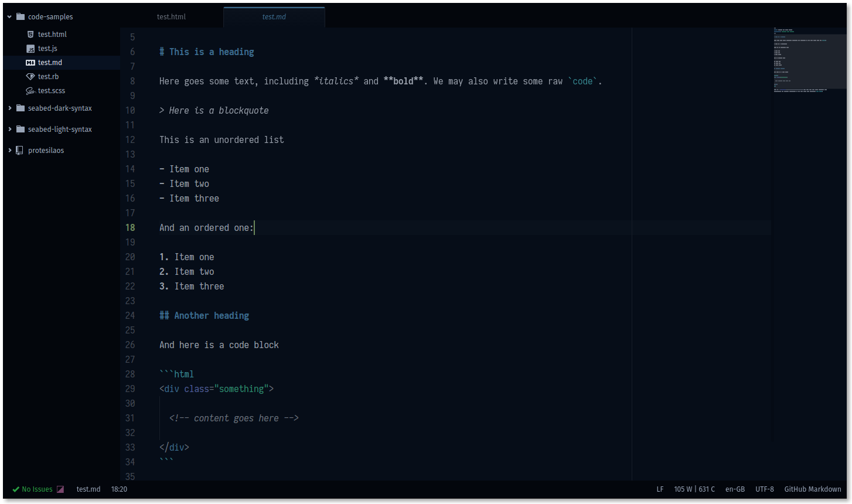The height and width of the screenshot is (504, 852).
Task: Click line number 29 in gutter
Action: (130, 389)
